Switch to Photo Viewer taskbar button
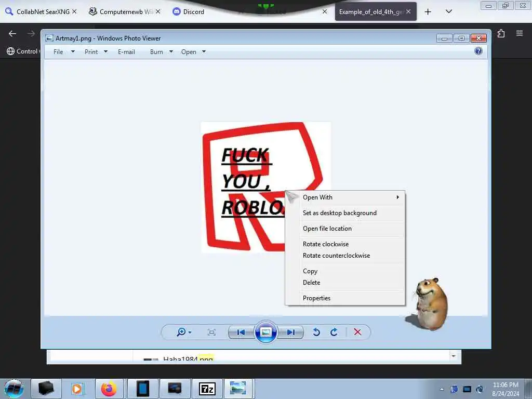The width and height of the screenshot is (532, 399). [238, 389]
